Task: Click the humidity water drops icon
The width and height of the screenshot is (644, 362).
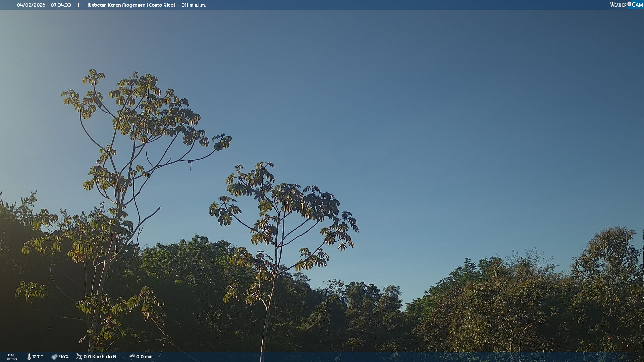Action: (x=54, y=357)
